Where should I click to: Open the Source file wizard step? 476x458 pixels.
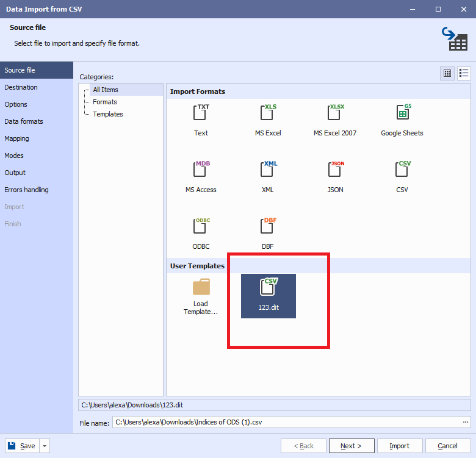37,70
